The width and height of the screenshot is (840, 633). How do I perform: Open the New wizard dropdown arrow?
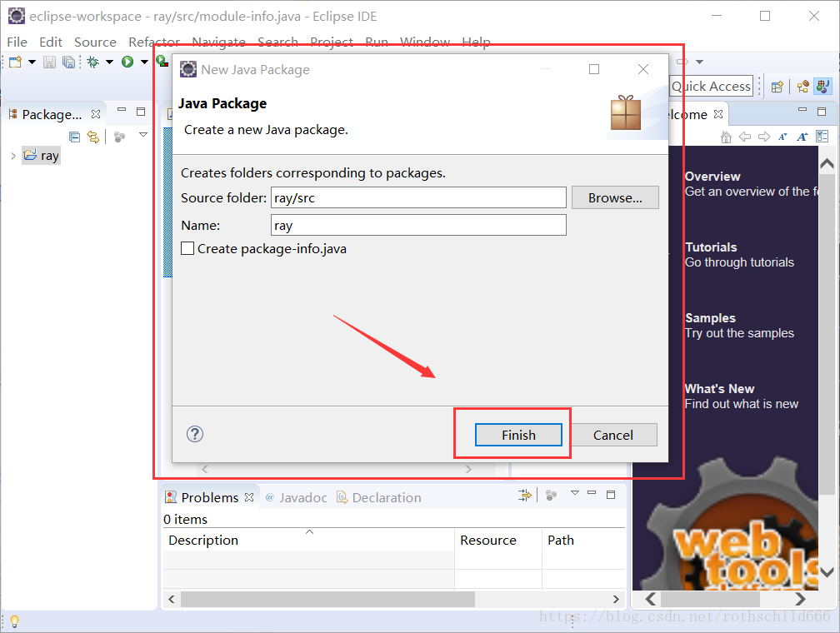point(32,62)
